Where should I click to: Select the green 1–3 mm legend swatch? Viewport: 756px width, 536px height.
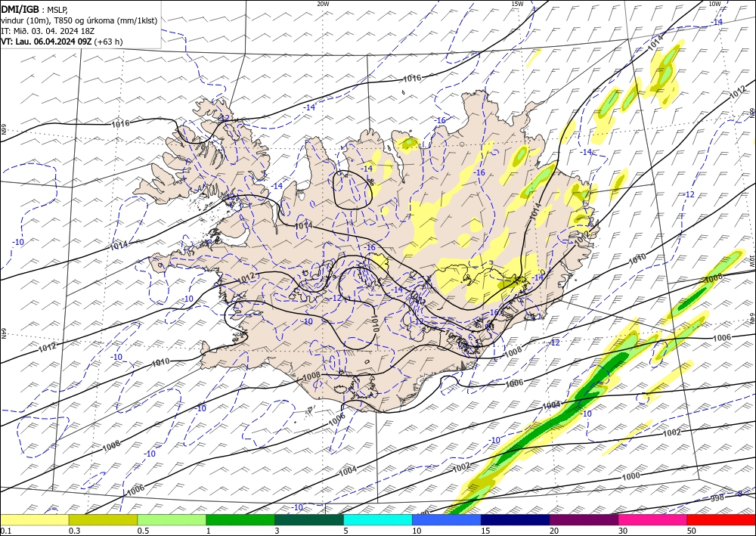(240, 520)
